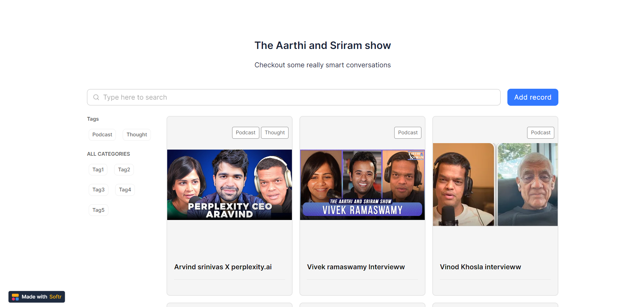Viewport: 644px width, 307px height.
Task: Select the Tag3 category filter
Action: point(99,190)
